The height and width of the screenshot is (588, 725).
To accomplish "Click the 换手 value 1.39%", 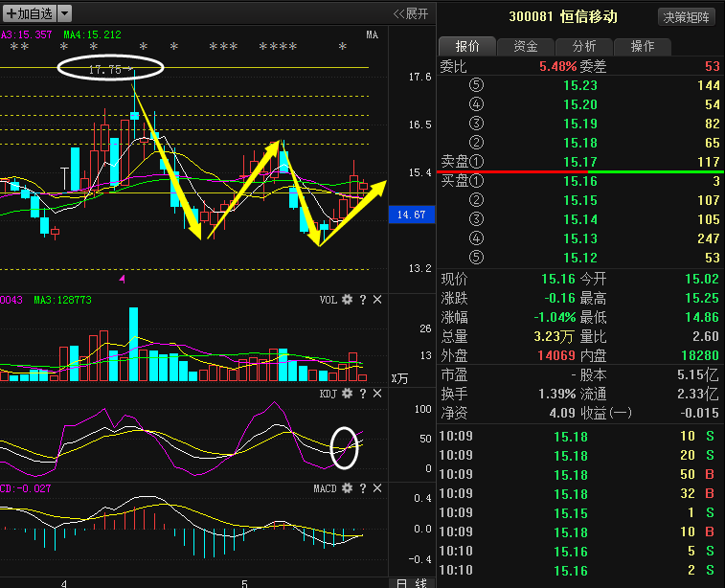I will (556, 395).
